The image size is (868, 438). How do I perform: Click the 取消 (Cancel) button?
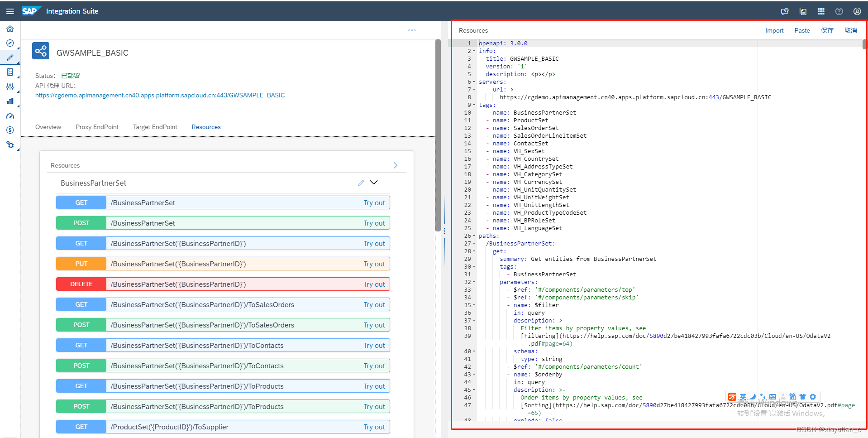click(851, 30)
